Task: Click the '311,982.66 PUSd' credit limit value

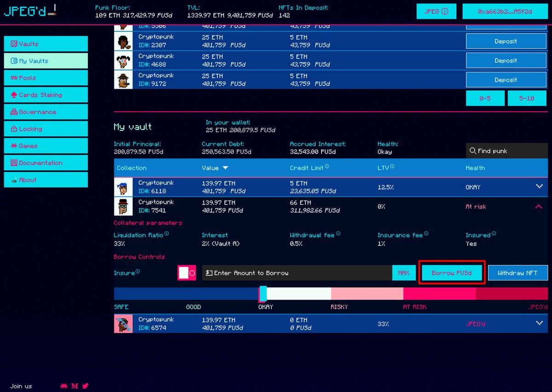Action: (315, 211)
